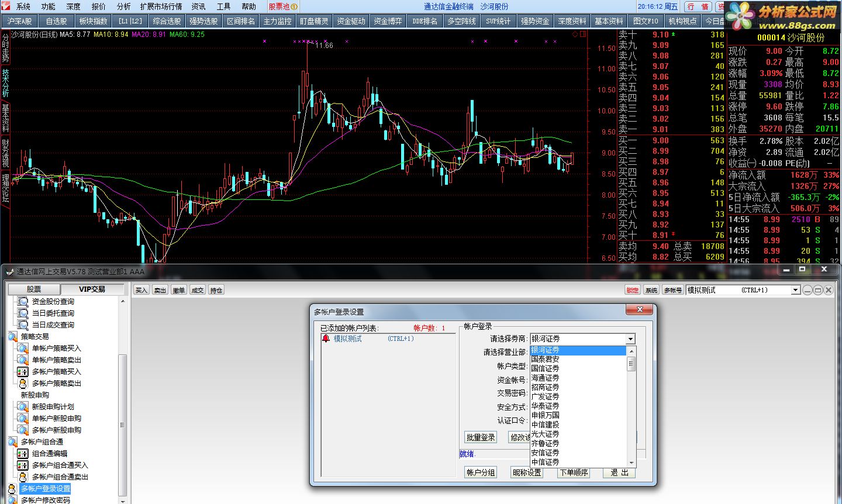The height and width of the screenshot is (504, 842).
Task: Open the 股票池 menu item
Action: pos(283,6)
